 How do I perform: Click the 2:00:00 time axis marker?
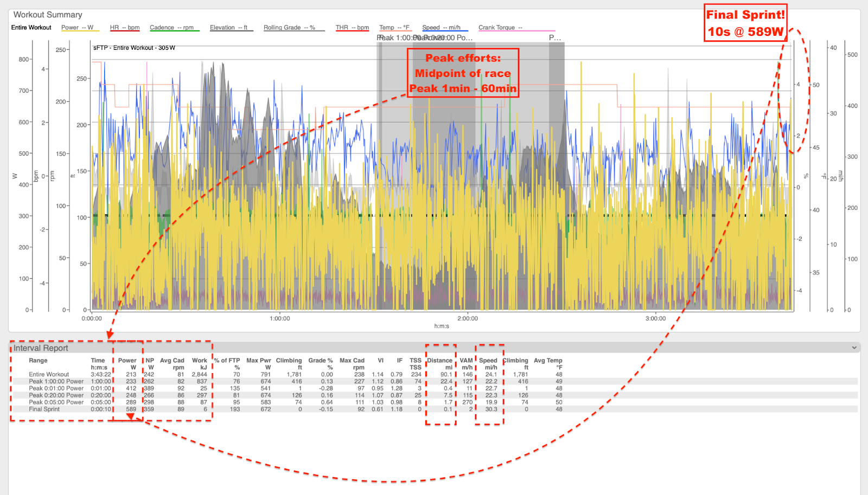point(468,319)
